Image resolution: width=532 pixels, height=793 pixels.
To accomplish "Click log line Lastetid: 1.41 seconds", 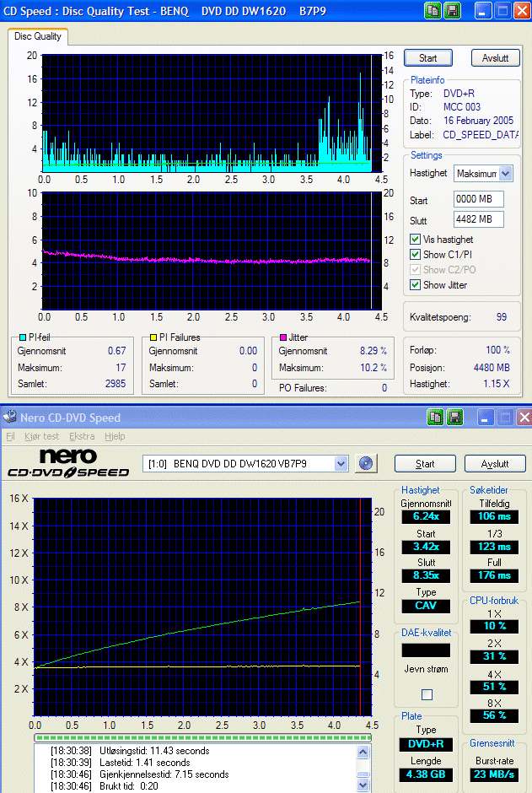I will point(120,763).
